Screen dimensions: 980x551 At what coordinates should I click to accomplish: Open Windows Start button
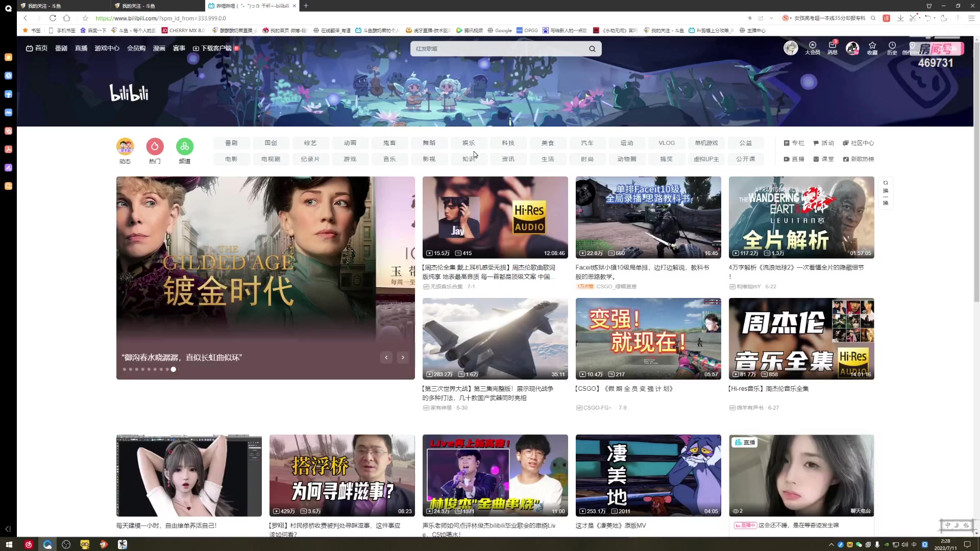click(9, 544)
